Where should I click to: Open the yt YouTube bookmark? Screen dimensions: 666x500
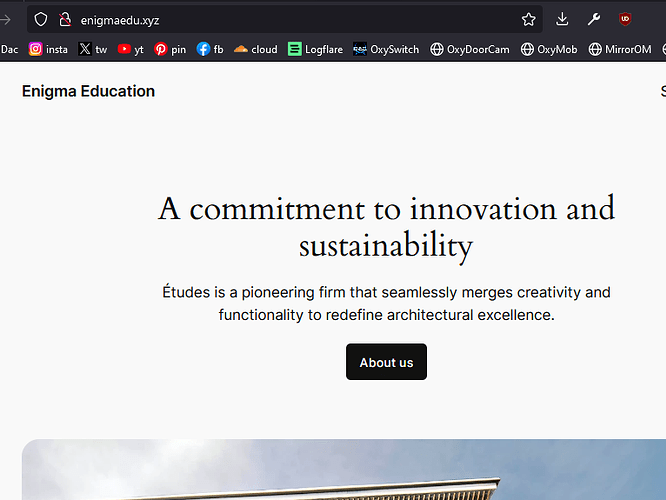pos(130,49)
